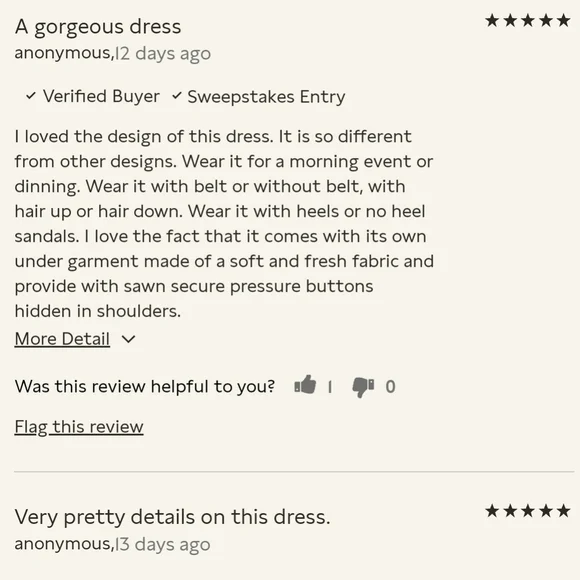This screenshot has height=580, width=580.
Task: Select the Sweepstakes Entry label
Action: pos(266,97)
